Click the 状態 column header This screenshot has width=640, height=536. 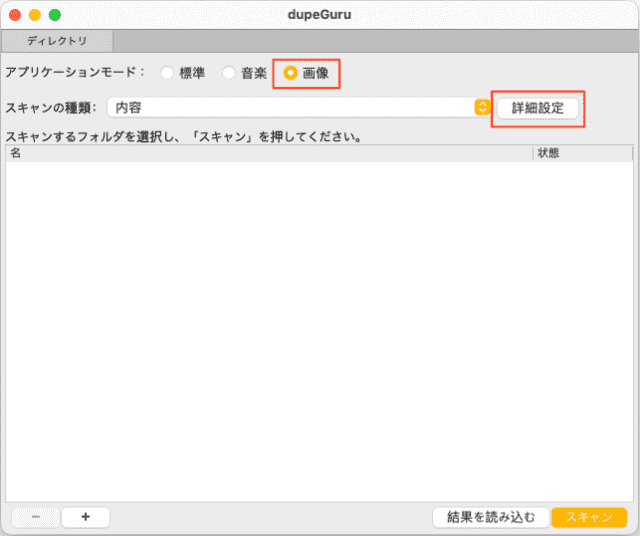[x=583, y=153]
